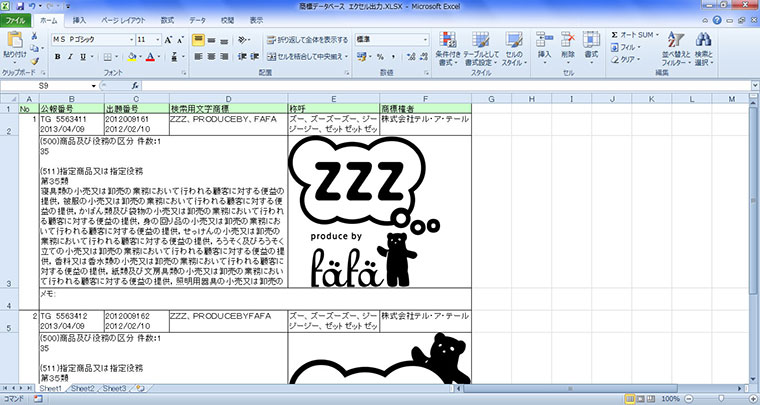Toggle align text left
This screenshot has width=760, height=405.
[198, 57]
